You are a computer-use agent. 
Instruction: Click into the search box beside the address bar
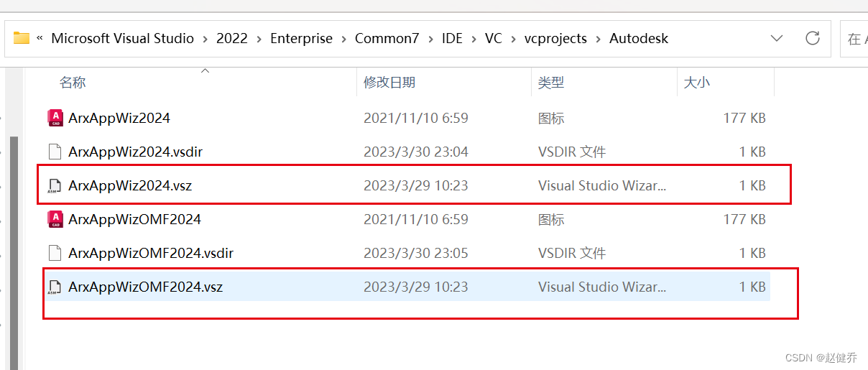click(x=854, y=39)
